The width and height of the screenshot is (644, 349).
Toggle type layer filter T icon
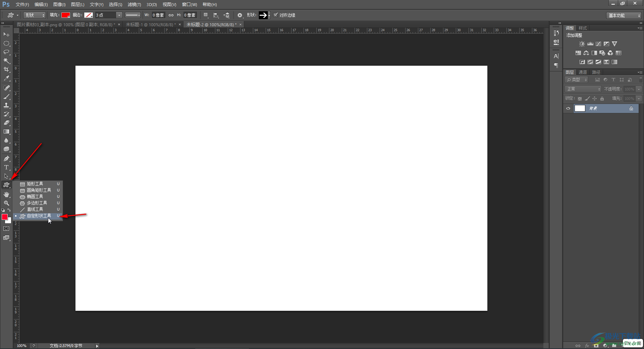point(613,80)
